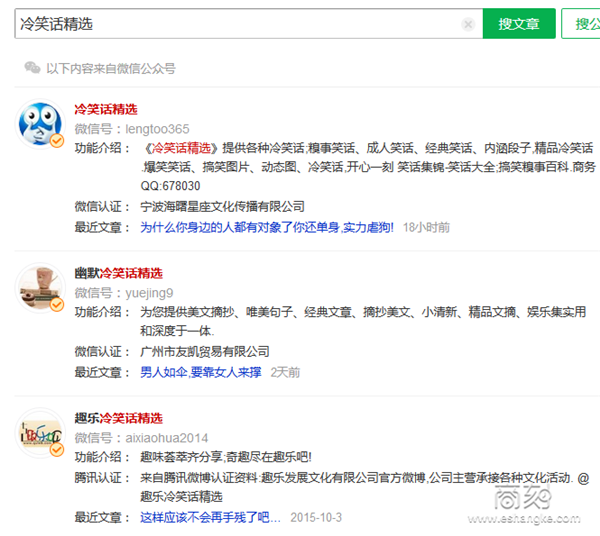Click the partially visible 搜公众号 button
600x536 pixels.
coord(583,24)
